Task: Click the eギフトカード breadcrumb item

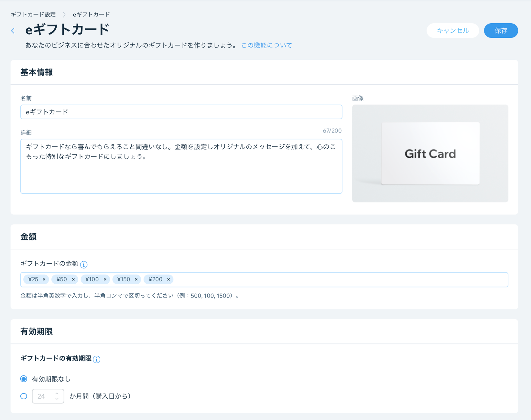Action: pyautogui.click(x=91, y=15)
